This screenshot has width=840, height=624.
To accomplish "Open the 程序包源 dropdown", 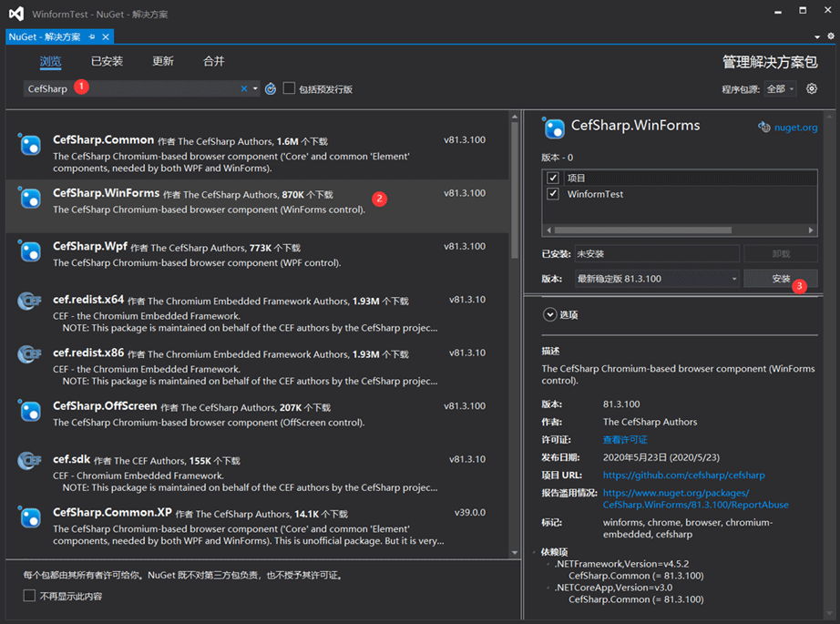I will pos(780,88).
